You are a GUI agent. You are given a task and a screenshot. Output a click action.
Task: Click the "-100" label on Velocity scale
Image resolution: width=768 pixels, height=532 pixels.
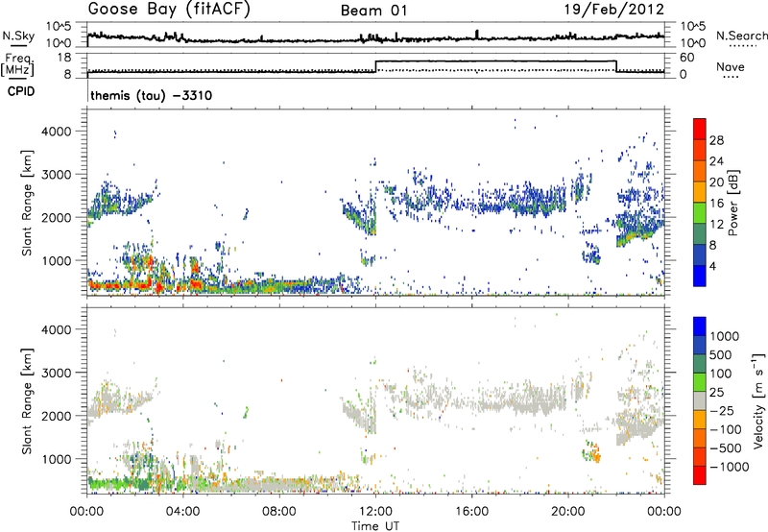tap(725, 429)
